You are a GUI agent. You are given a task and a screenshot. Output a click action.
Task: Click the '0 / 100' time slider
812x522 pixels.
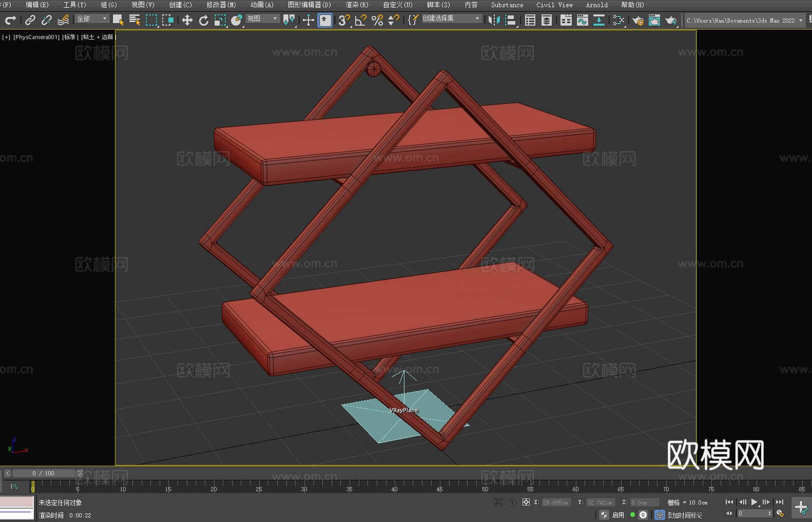coord(44,473)
